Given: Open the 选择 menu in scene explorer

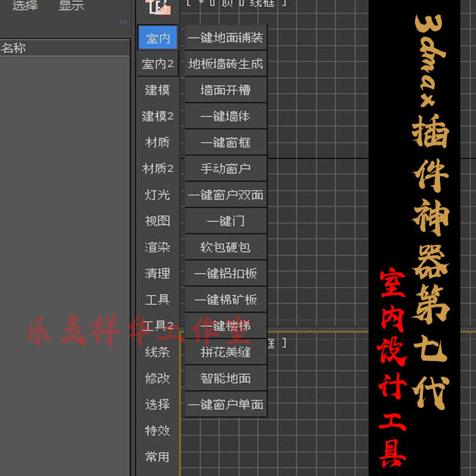Looking at the screenshot, I should (25, 5).
